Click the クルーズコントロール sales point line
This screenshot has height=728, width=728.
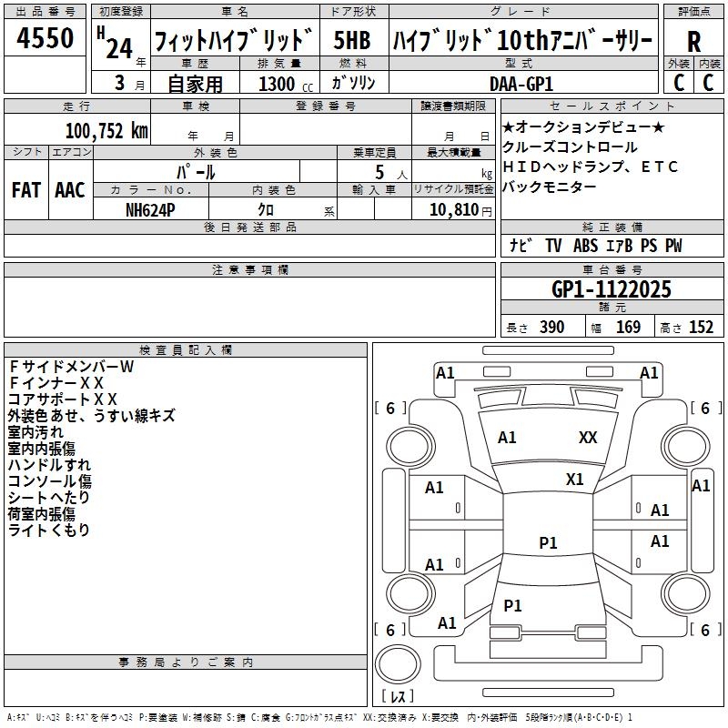pyautogui.click(x=571, y=147)
